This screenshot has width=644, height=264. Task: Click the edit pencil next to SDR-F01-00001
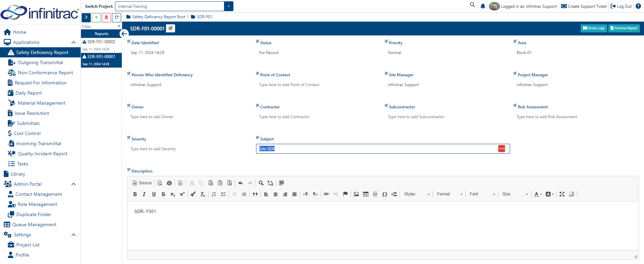pyautogui.click(x=171, y=28)
